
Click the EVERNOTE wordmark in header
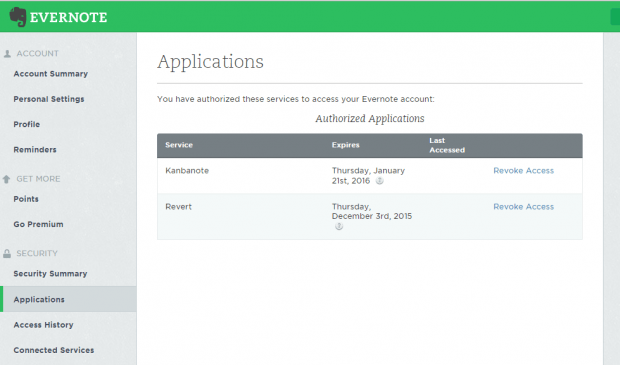pos(68,17)
